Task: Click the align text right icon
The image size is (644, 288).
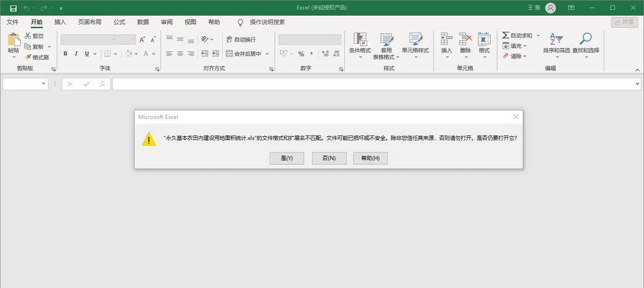Action: (191, 54)
